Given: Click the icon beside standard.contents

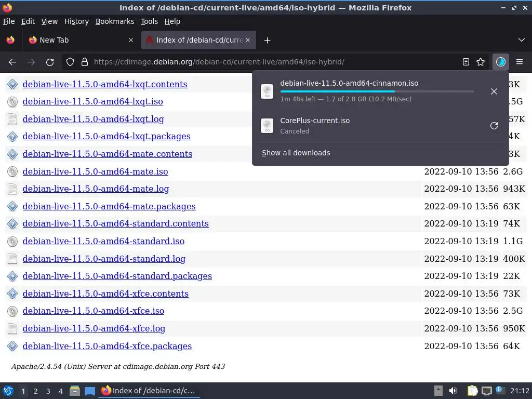Looking at the screenshot, I should coord(12,224).
